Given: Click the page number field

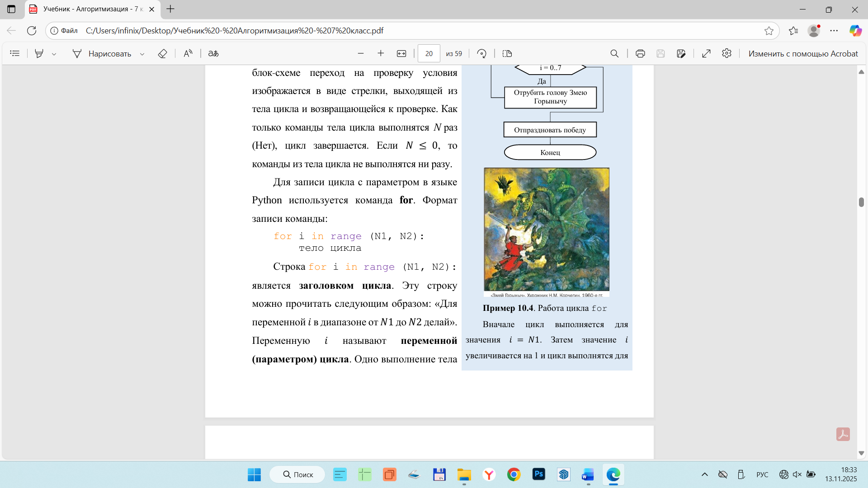Looking at the screenshot, I should pyautogui.click(x=429, y=53).
